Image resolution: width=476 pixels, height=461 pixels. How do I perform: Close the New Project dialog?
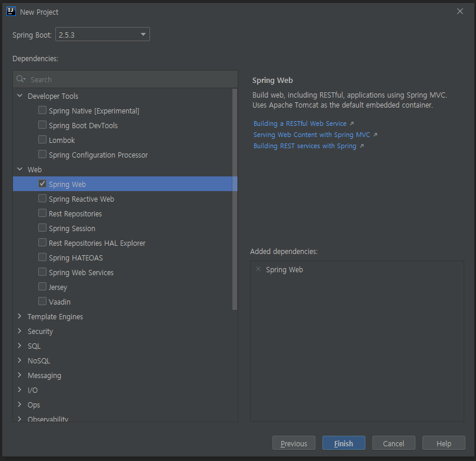coord(460,11)
